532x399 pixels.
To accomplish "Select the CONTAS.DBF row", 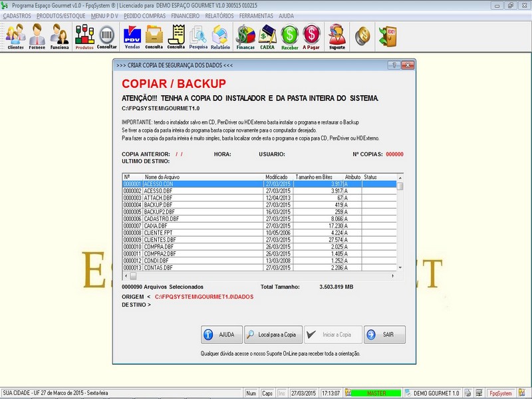I will coord(259,267).
